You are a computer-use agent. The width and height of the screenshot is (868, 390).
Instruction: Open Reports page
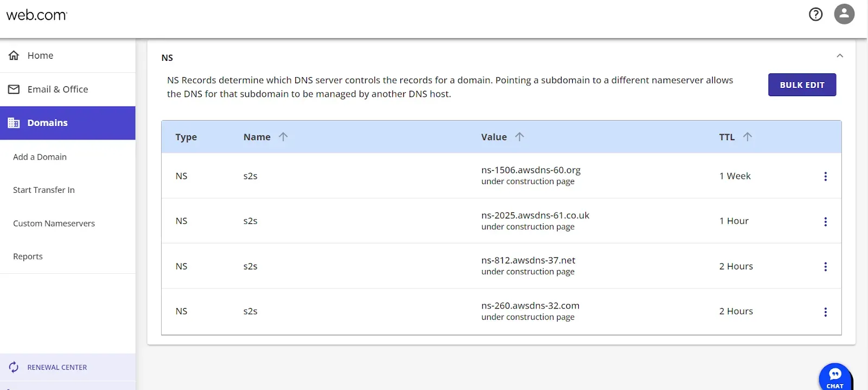pyautogui.click(x=28, y=256)
